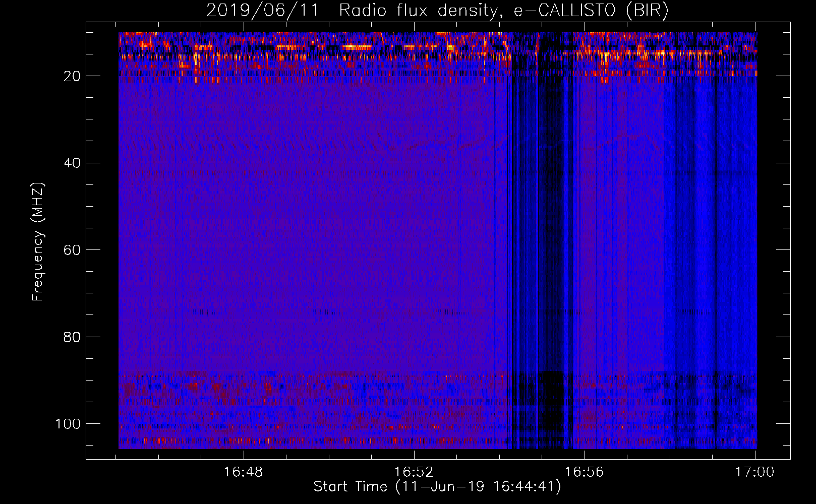Click the plot title "Radio flux density, e-CALLISTO (BIR)"
The image size is (816, 504).
coord(503,11)
